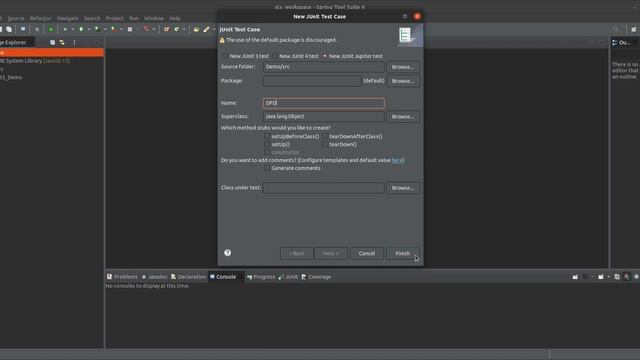Viewport: 640px width, 360px height.
Task: Click the blue terminal toolbar icon
Action: click(23, 29)
